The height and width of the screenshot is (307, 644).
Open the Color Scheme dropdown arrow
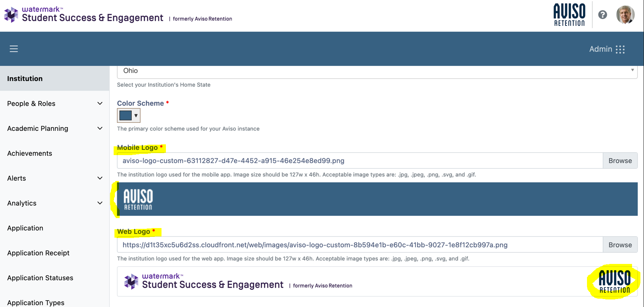click(136, 116)
